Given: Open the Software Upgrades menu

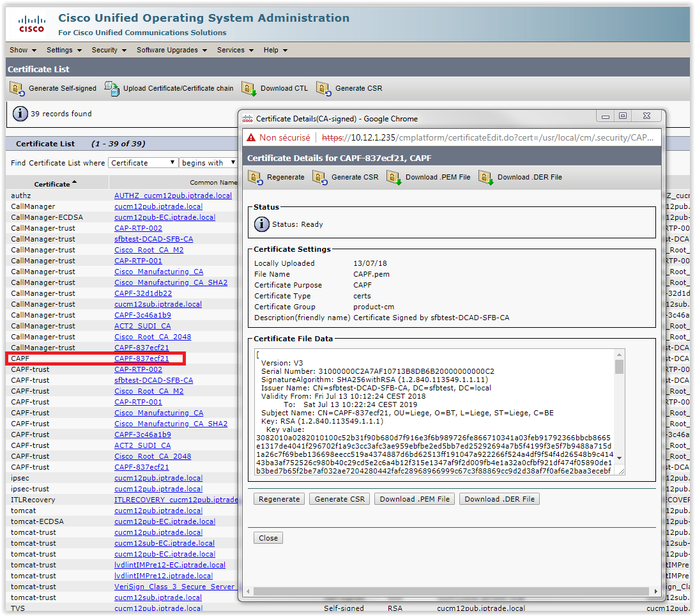Looking at the screenshot, I should (172, 50).
